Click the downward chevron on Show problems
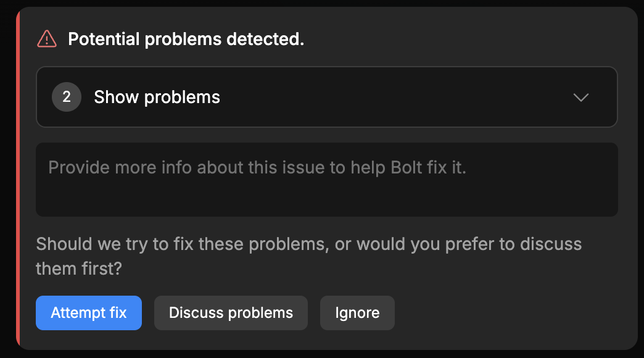This screenshot has height=358, width=644. 580,97
